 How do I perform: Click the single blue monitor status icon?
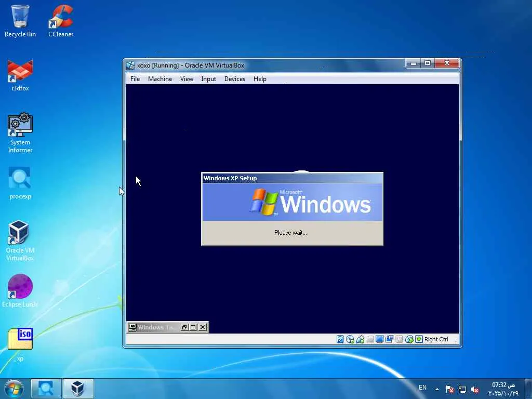pyautogui.click(x=379, y=339)
